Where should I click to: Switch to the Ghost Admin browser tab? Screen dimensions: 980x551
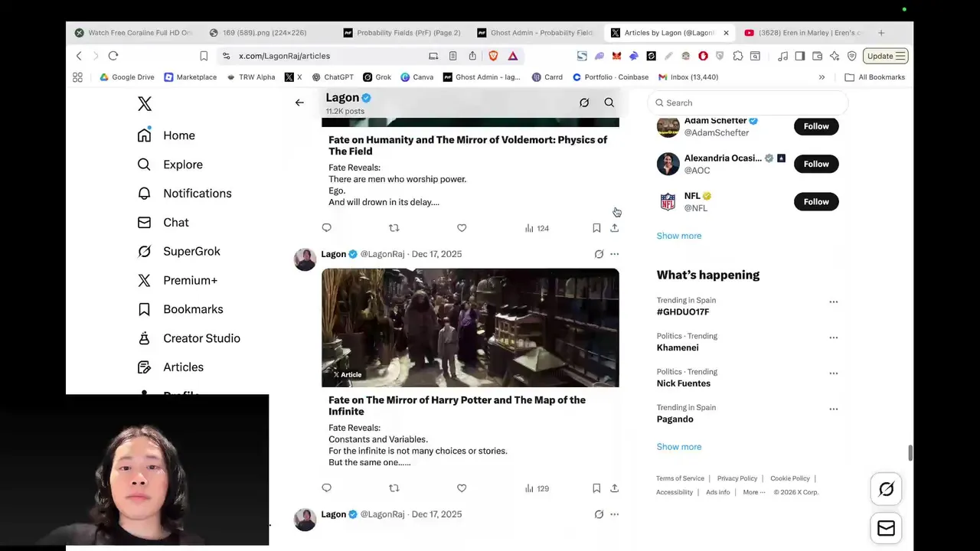tap(536, 33)
